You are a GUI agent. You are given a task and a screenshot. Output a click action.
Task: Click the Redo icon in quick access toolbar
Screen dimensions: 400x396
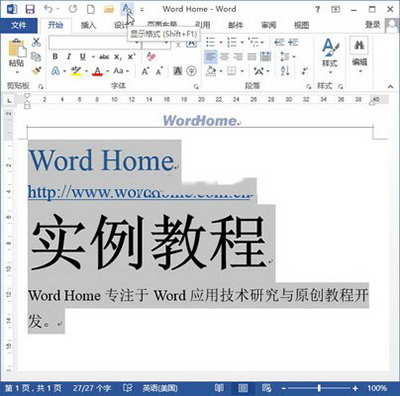pyautogui.click(x=73, y=9)
